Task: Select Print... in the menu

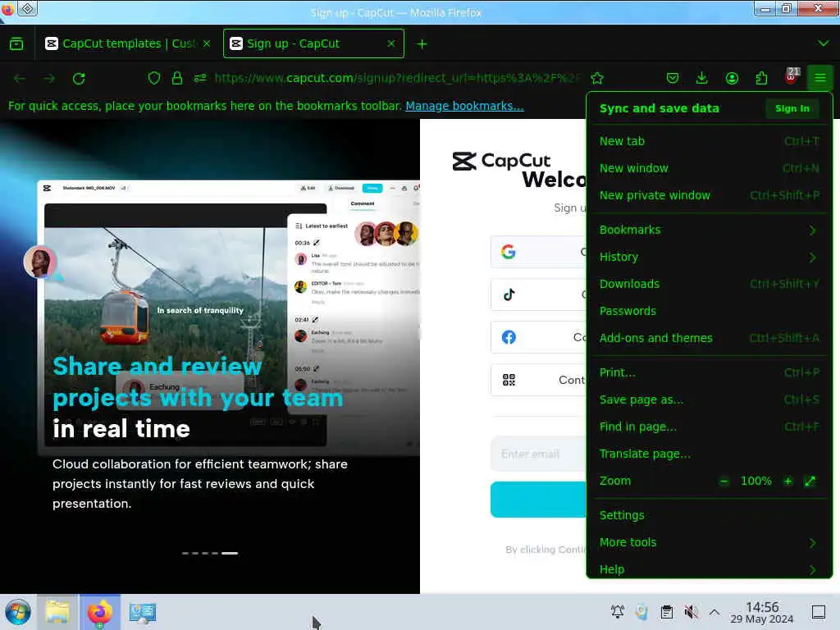Action: pyautogui.click(x=710, y=373)
